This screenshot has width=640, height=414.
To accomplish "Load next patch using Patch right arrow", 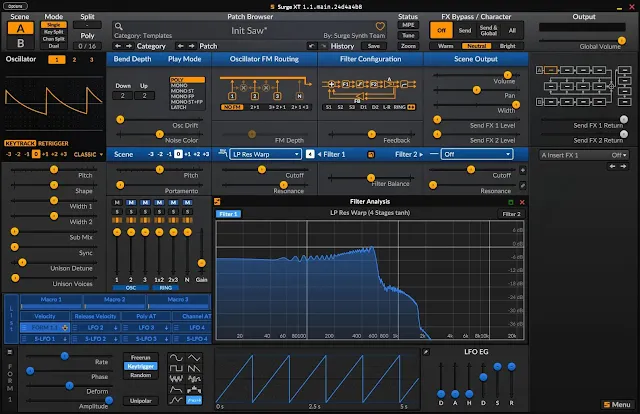I will [x=191, y=46].
